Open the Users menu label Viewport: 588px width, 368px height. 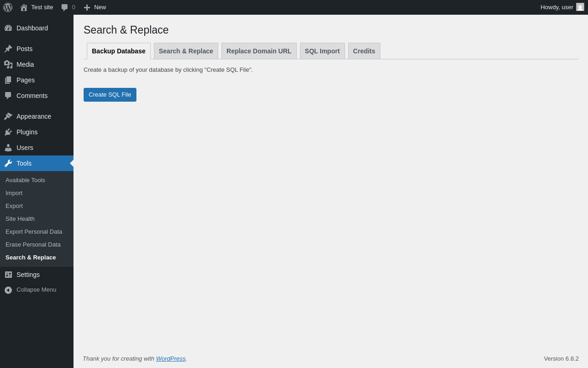click(25, 148)
